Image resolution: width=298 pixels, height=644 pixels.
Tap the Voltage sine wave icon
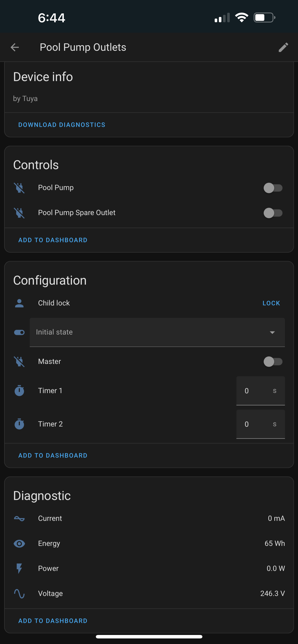point(19,593)
